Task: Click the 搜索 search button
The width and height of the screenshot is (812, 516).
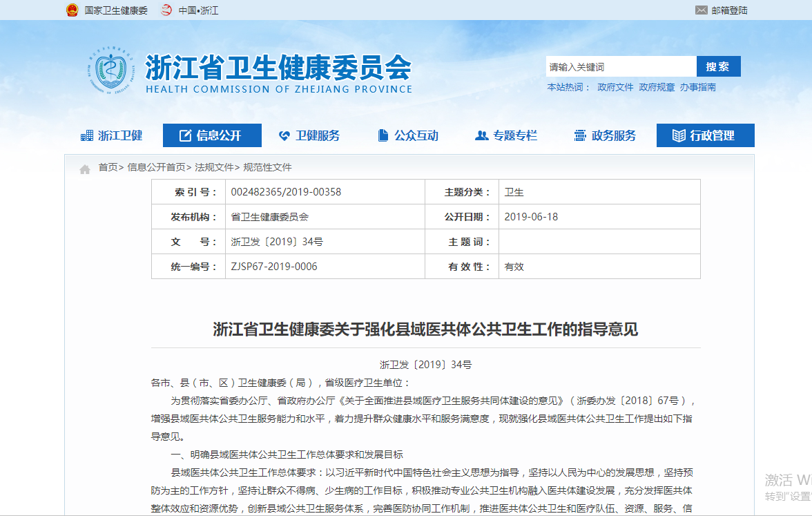Action: 718,66
